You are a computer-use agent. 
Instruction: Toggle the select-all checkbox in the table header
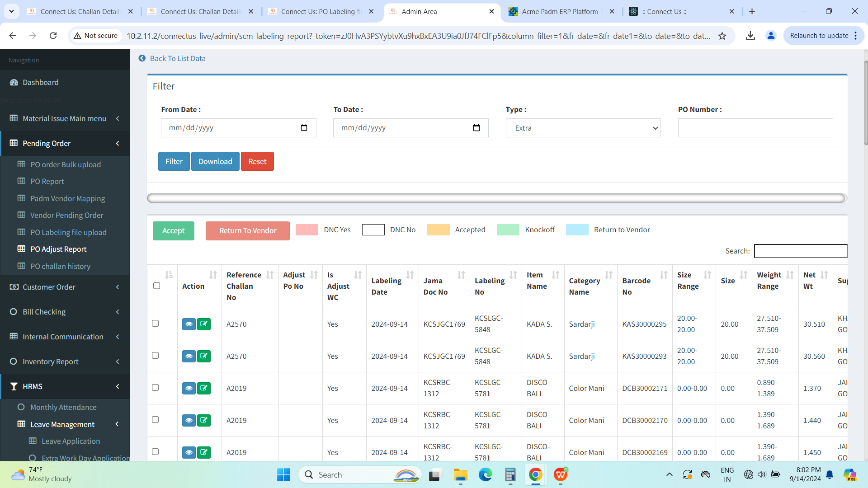pos(156,286)
